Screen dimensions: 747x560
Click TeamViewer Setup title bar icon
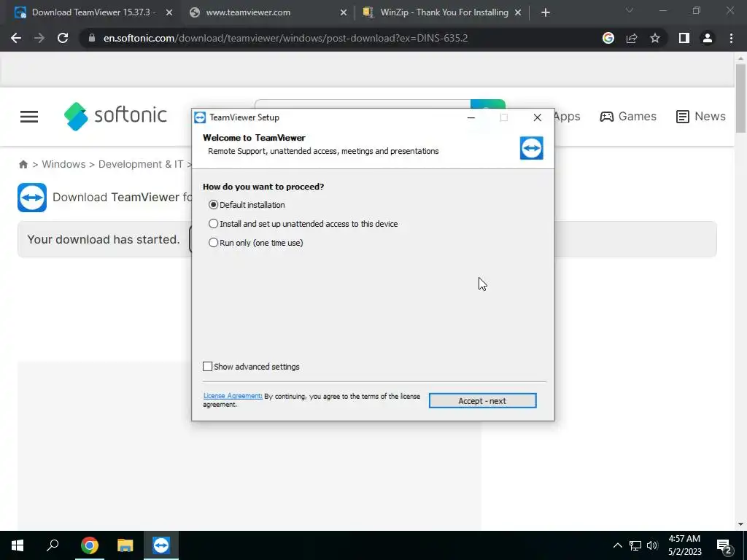point(200,117)
